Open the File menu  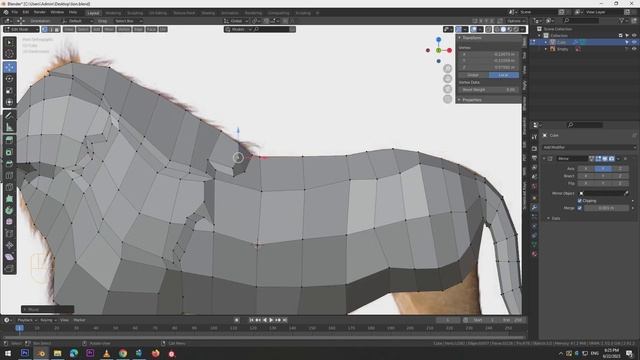click(x=15, y=12)
